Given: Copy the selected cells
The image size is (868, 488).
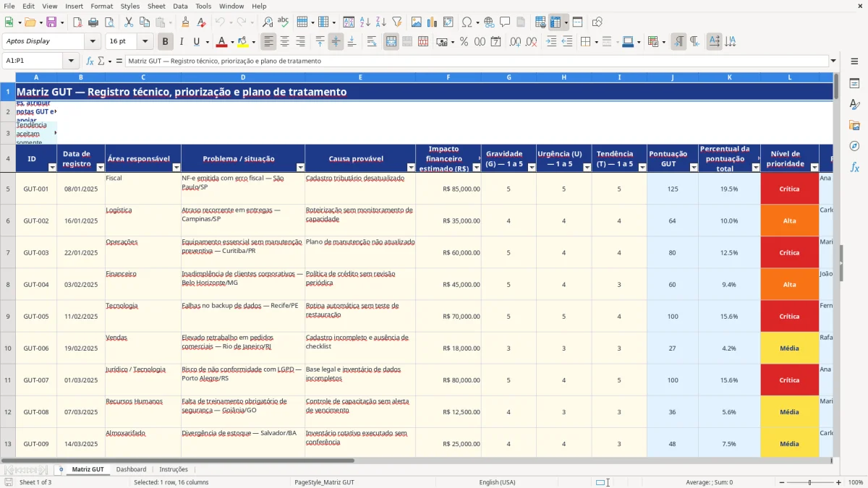Looking at the screenshot, I should coord(144,22).
